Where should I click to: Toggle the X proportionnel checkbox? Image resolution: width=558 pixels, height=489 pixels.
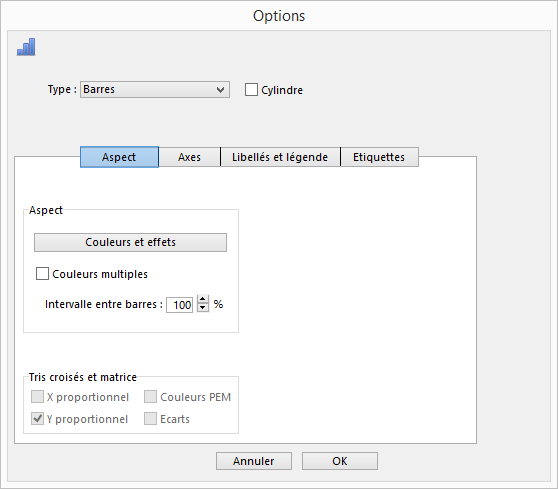[x=37, y=396]
